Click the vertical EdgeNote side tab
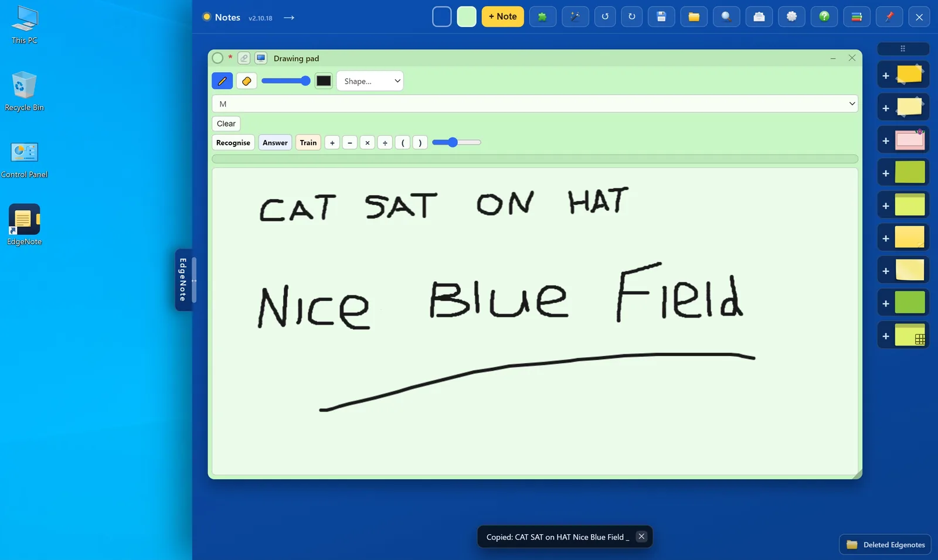Viewport: 938px width, 560px height. pos(183,280)
